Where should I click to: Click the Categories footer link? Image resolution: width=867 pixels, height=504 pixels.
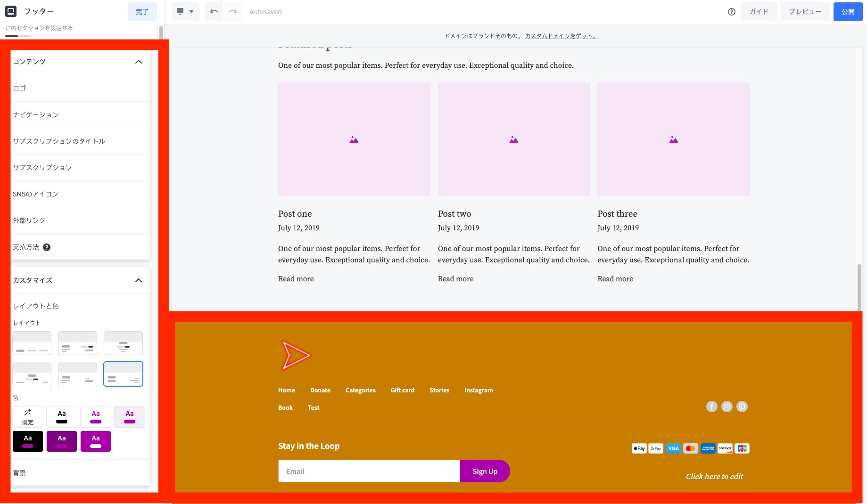tap(361, 390)
